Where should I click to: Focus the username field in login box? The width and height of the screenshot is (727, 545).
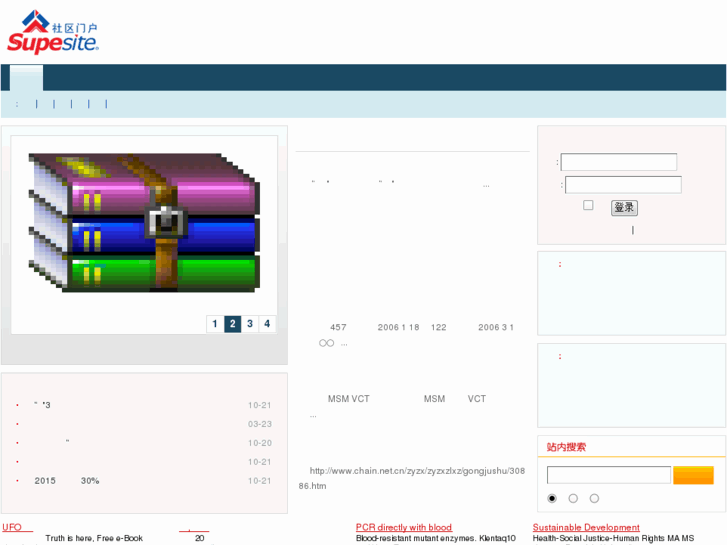pyautogui.click(x=619, y=162)
